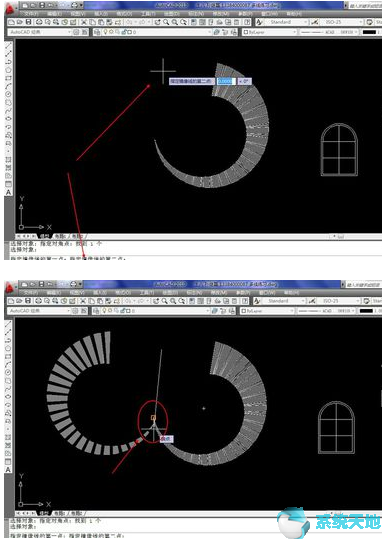Open 修改(M) menu in upper window
Viewport: 382px width, 539px height.
click(220, 13)
